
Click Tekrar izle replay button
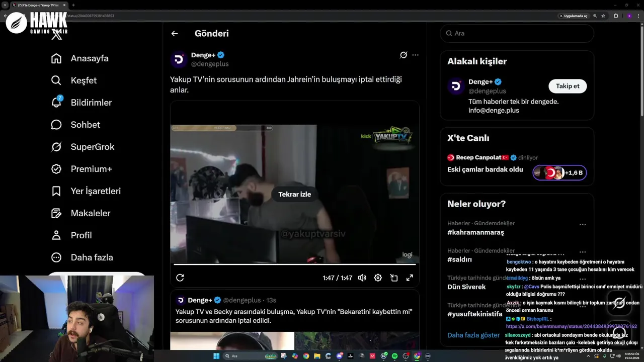point(295,194)
